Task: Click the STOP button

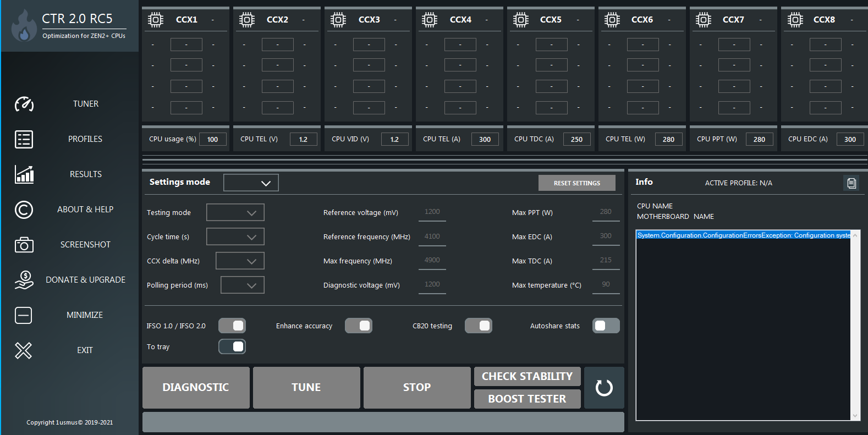Action: coord(417,388)
